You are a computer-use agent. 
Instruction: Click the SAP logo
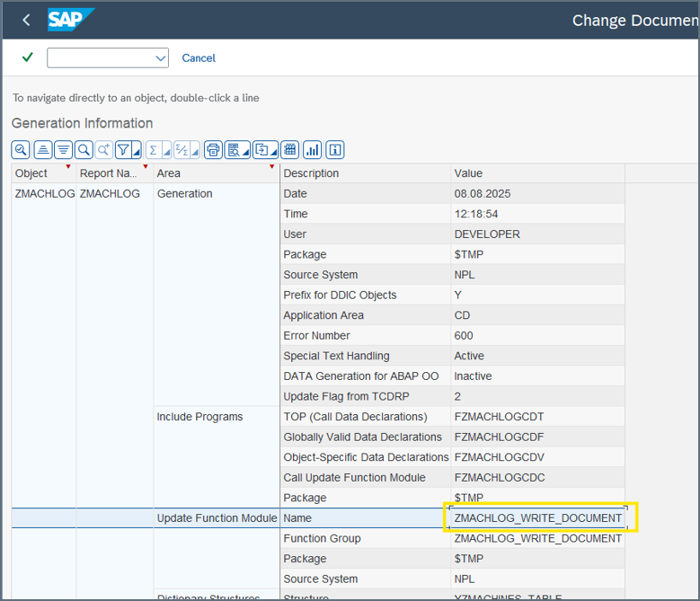[70, 20]
